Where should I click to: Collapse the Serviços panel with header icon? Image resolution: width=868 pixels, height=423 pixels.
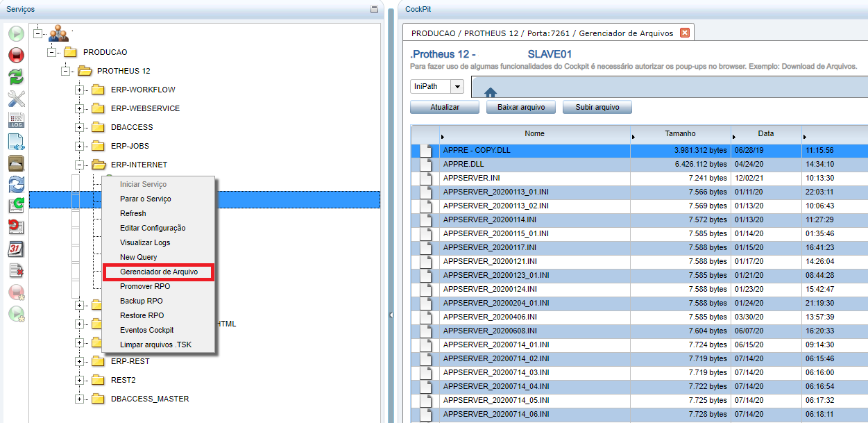374,9
